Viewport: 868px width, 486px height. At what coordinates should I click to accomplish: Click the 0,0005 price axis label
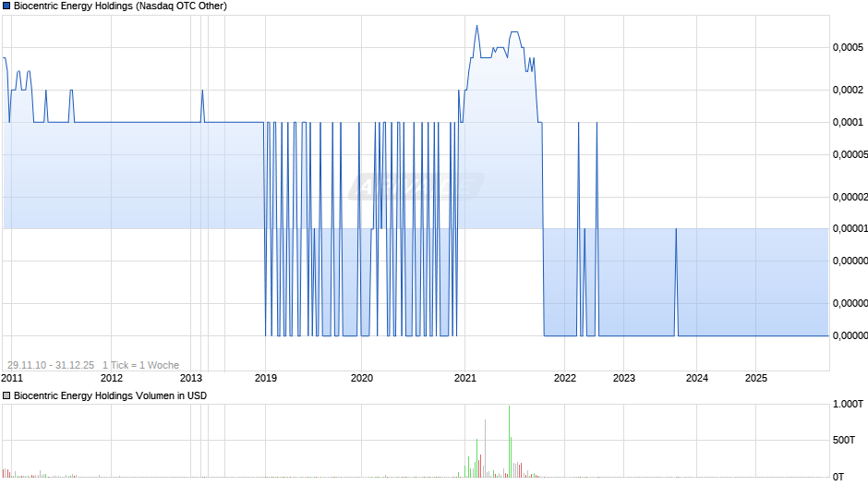[x=848, y=48]
